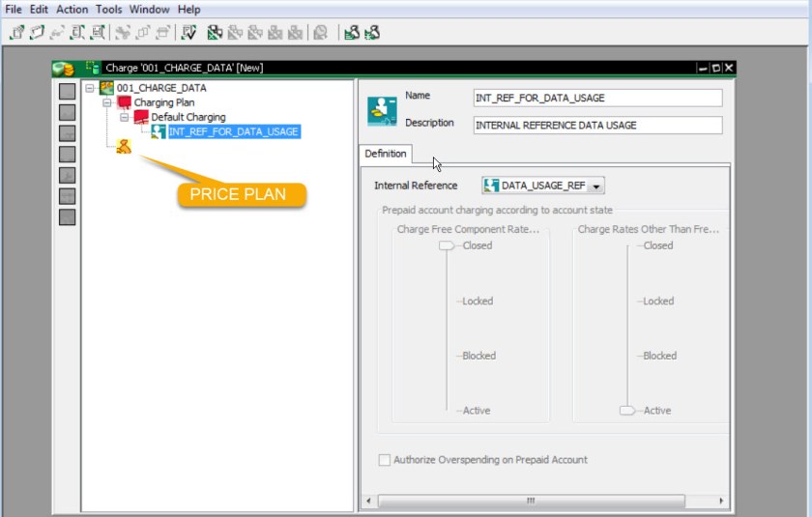Click Locked on Charge Rates Other slider
812x517 pixels.
pyautogui.click(x=658, y=302)
